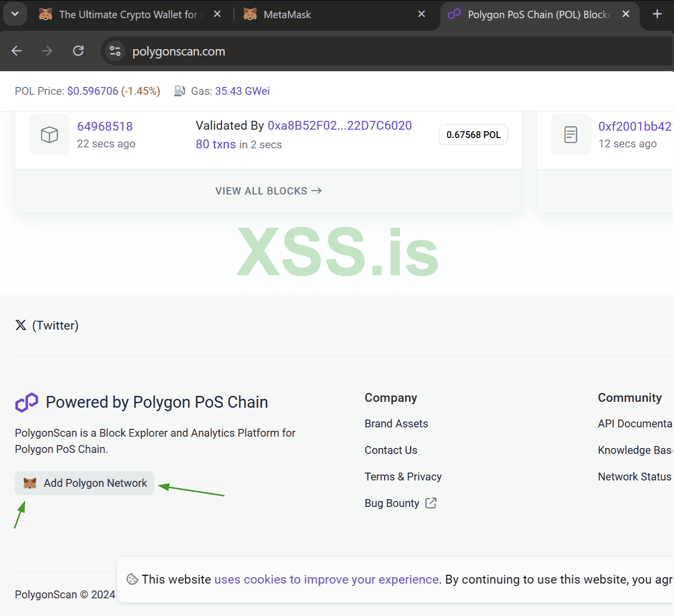674x616 pixels.
Task: Go back to the previous page
Action: pyautogui.click(x=17, y=51)
